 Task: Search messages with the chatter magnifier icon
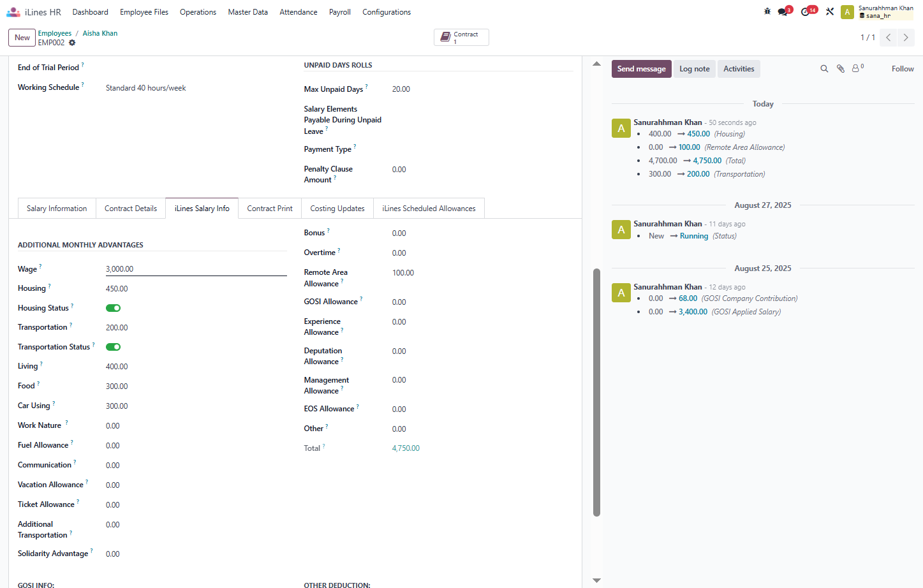tap(824, 69)
